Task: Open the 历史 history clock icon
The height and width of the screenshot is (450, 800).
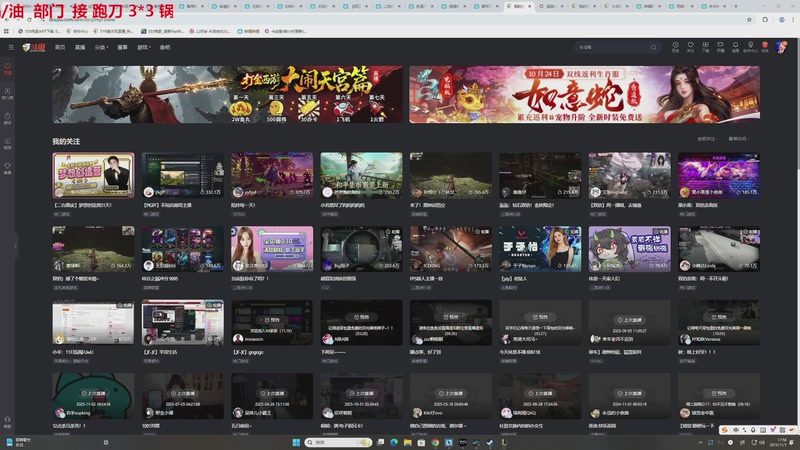Action: [675, 47]
